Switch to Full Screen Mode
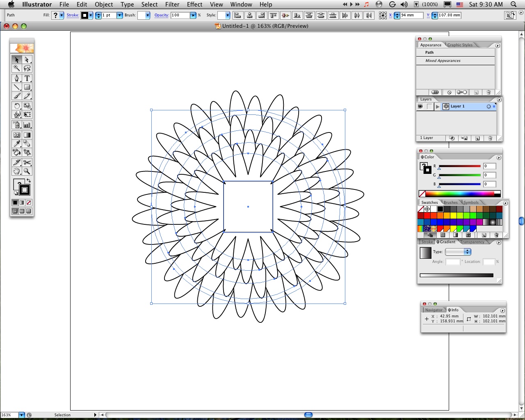525x420 pixels. coord(29,211)
